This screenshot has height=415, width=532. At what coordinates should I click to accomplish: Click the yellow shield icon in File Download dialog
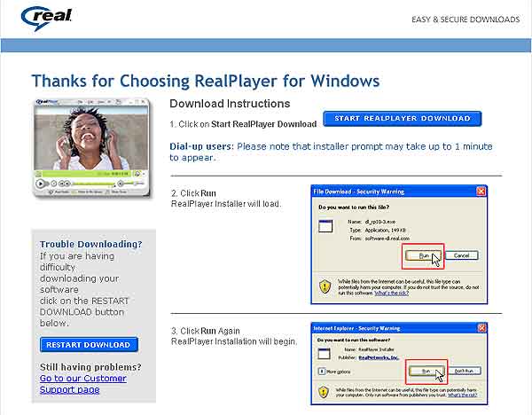coord(325,286)
